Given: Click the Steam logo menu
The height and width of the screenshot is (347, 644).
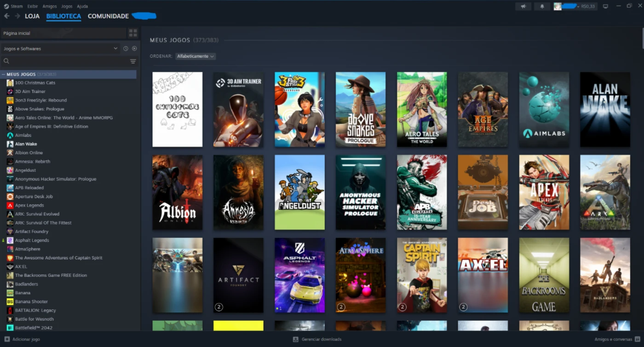Looking at the screenshot, I should click(6, 6).
